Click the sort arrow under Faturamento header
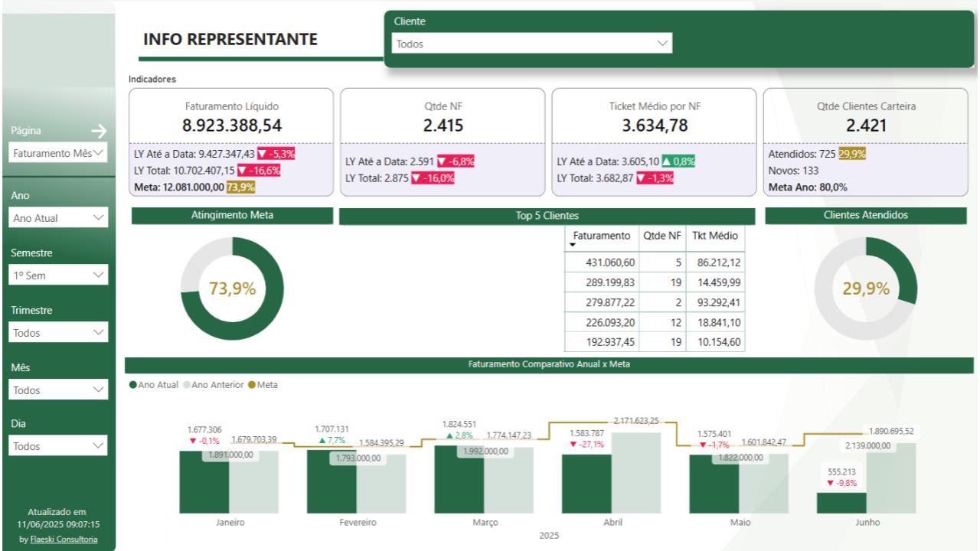The image size is (980, 551). click(573, 245)
